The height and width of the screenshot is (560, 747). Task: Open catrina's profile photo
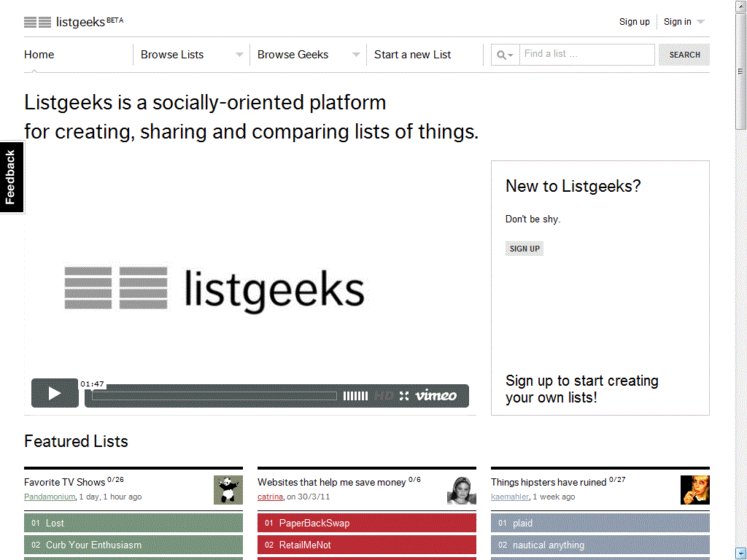click(x=462, y=490)
